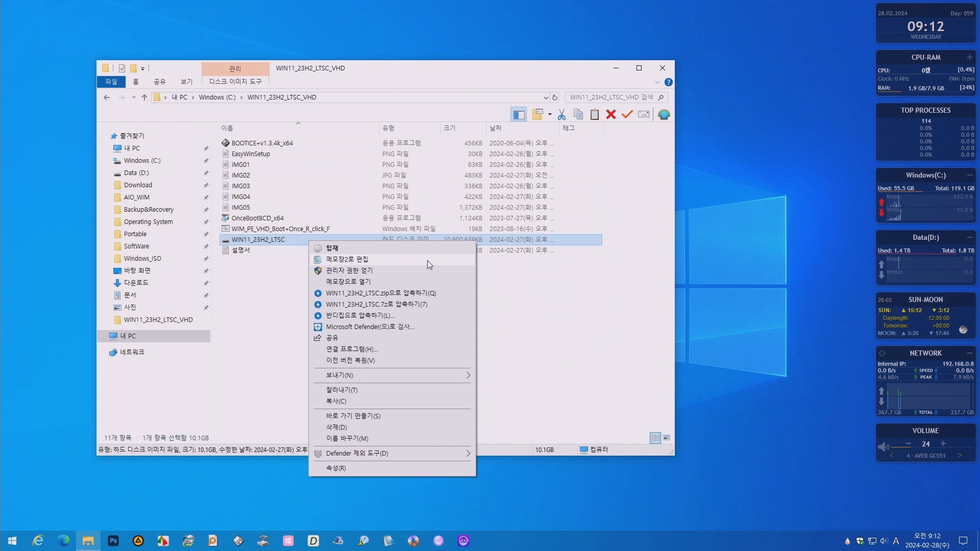Select 네트워크 in the navigation pane

coord(132,353)
